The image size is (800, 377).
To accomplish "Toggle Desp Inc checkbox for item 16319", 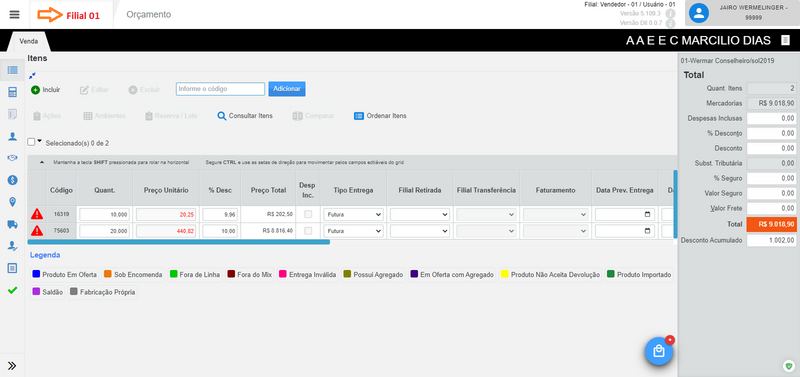I will coord(308,215).
